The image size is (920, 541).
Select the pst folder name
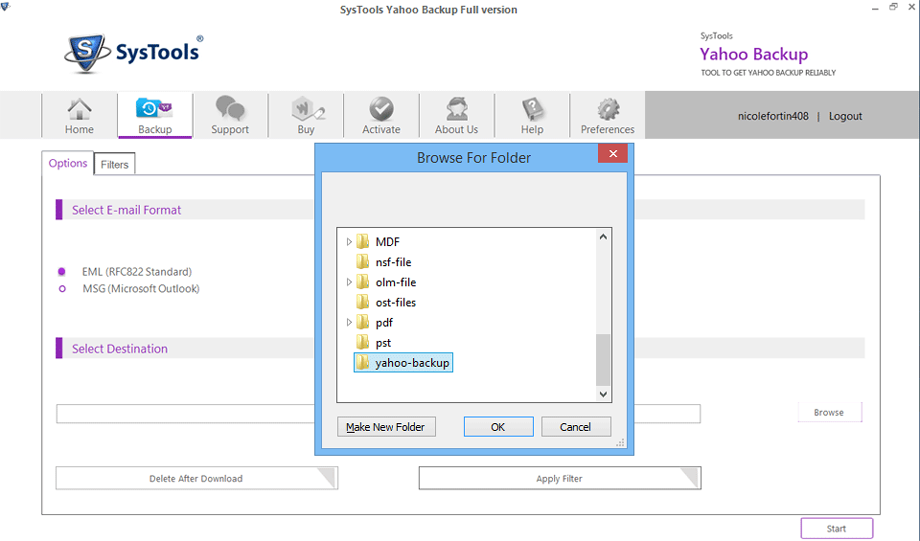[x=383, y=343]
